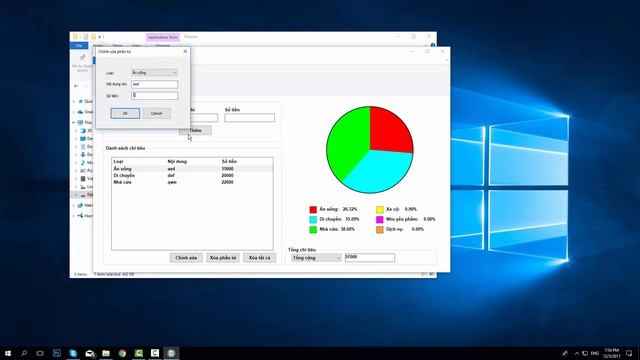Click the running app icon highlighted on taskbar
Screen dimensions: 640x360
point(171,353)
